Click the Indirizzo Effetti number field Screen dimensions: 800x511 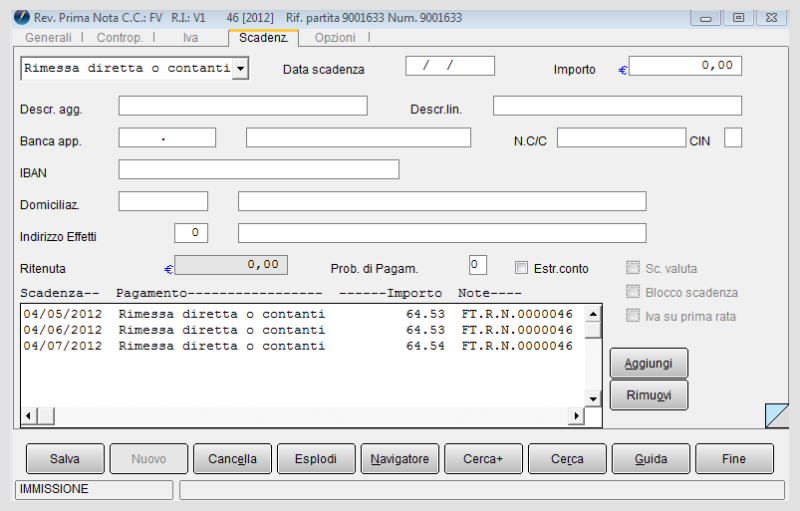point(191,233)
